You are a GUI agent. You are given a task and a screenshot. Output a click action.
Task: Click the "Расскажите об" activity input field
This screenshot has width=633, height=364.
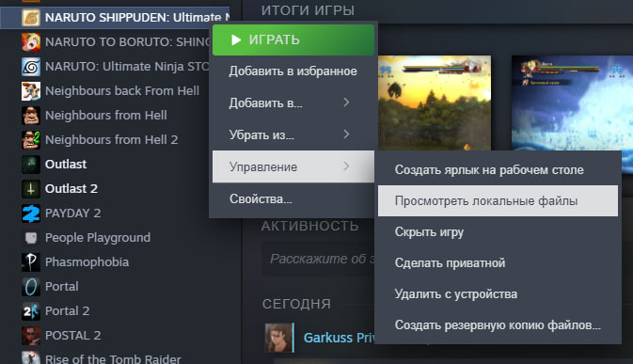(x=318, y=259)
